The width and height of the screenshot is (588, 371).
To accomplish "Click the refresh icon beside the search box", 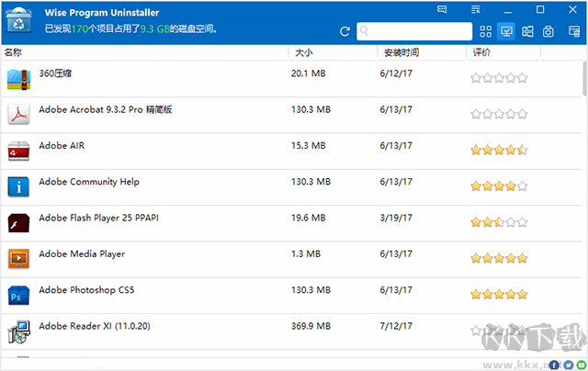I will [345, 31].
